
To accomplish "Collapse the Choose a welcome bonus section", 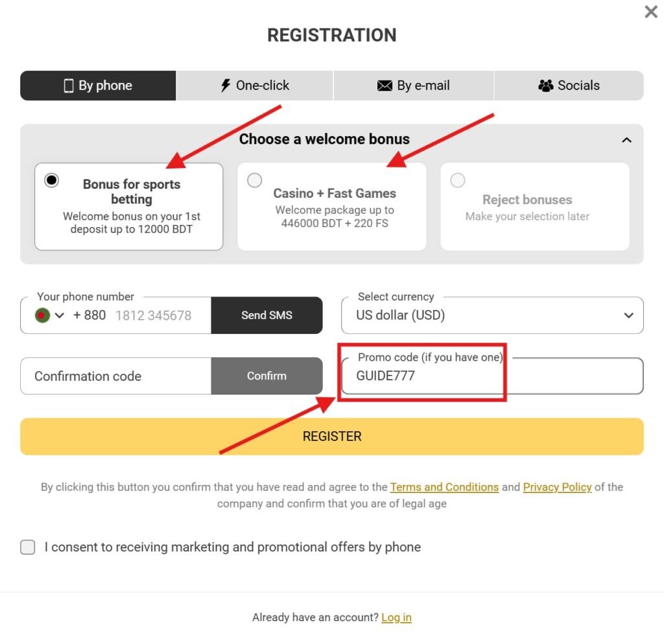I will click(x=626, y=139).
